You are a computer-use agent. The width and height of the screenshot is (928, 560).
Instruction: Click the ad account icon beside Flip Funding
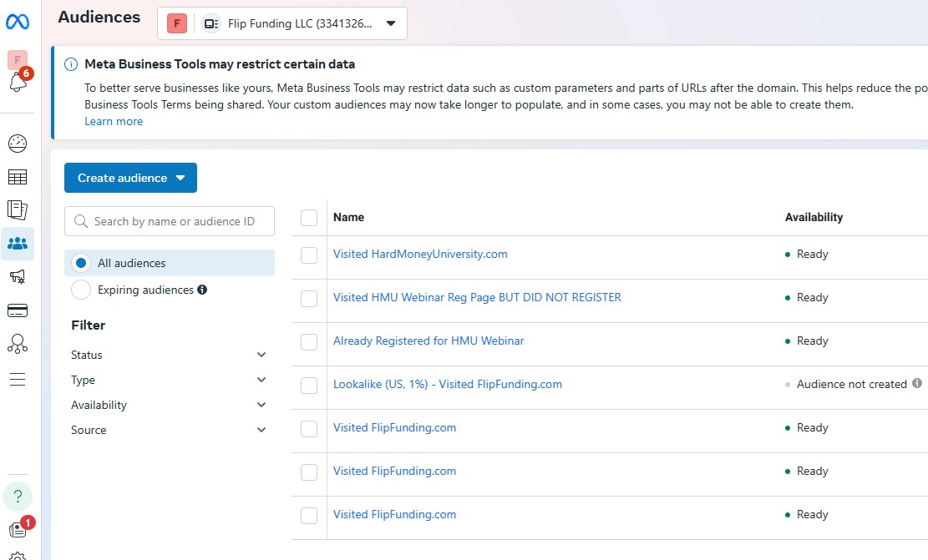[x=210, y=23]
